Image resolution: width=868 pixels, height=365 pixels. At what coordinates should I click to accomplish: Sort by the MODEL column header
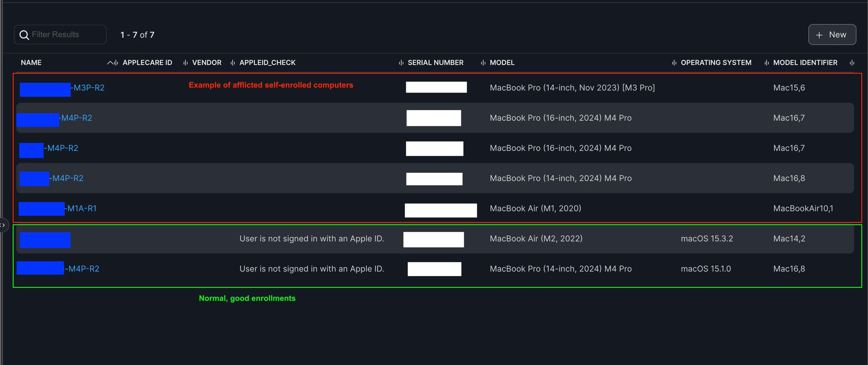502,63
